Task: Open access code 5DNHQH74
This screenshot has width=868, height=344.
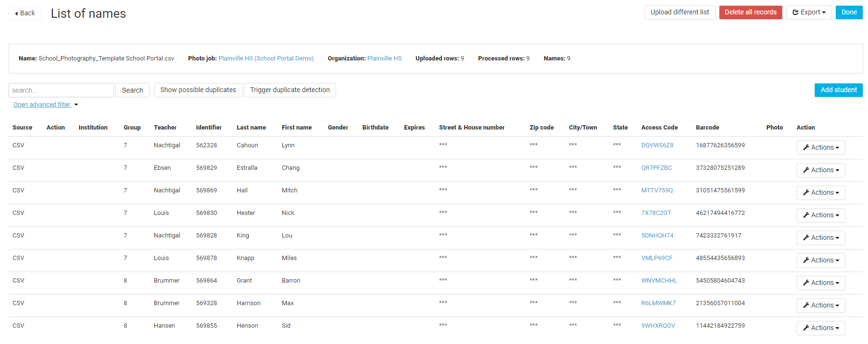Action: tap(657, 236)
